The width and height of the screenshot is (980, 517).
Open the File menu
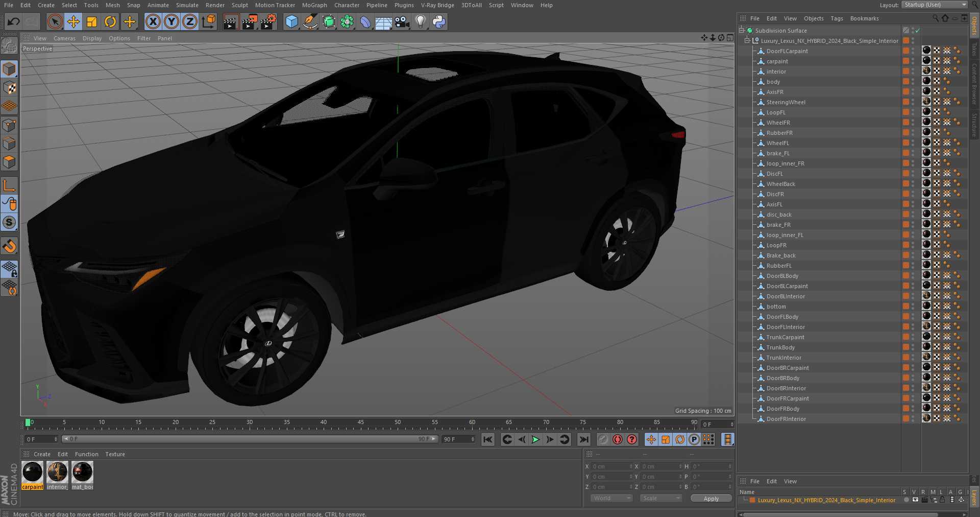(9, 5)
